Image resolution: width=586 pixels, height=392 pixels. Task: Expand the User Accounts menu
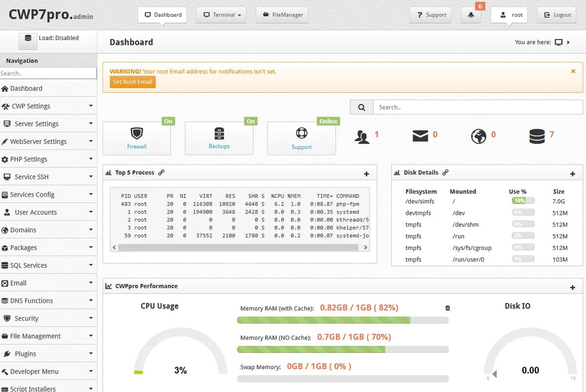48,212
